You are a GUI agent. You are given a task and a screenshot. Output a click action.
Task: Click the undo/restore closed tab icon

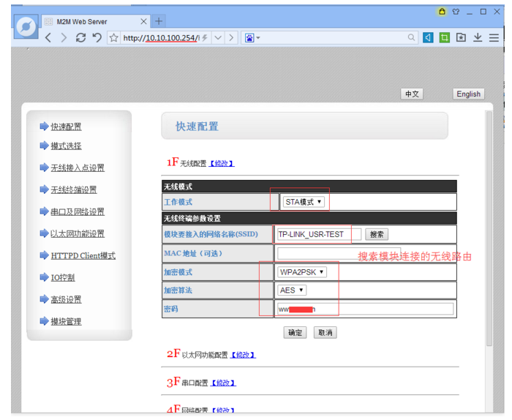pyautogui.click(x=97, y=37)
